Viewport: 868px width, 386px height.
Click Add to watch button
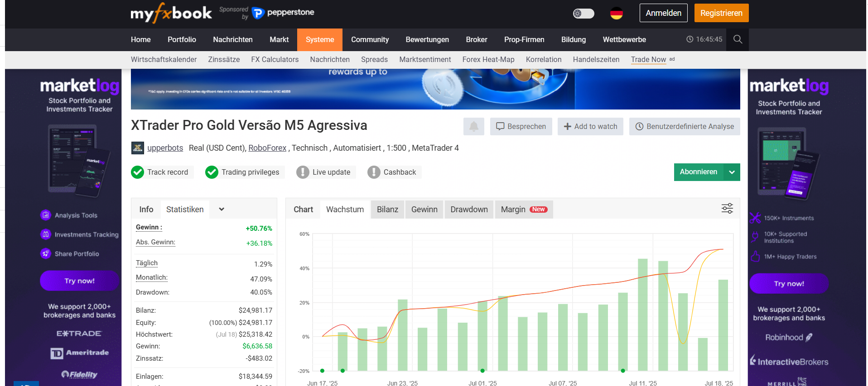pos(590,126)
